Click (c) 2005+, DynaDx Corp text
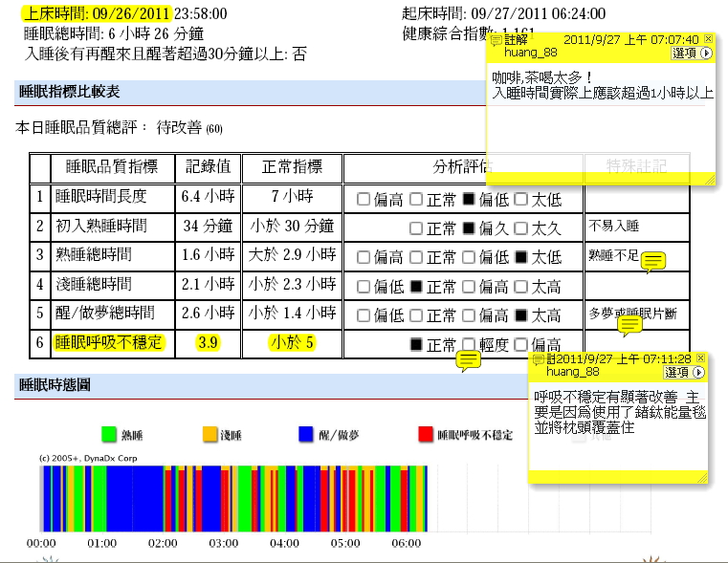The image size is (728, 563). [88, 458]
